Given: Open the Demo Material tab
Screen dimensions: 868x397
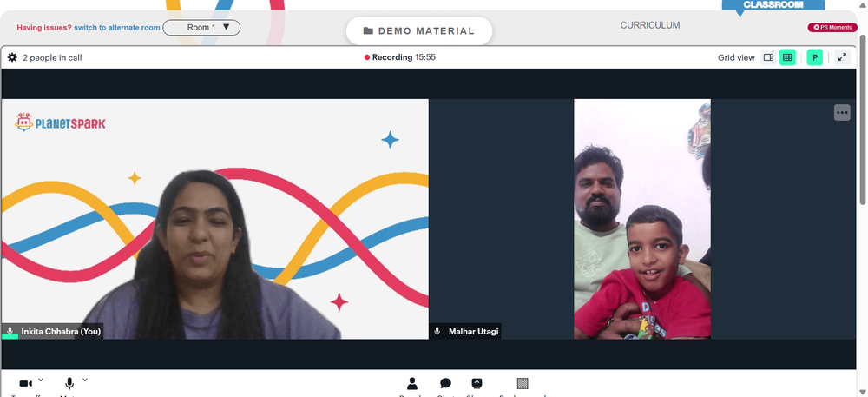Looking at the screenshot, I should (x=419, y=31).
